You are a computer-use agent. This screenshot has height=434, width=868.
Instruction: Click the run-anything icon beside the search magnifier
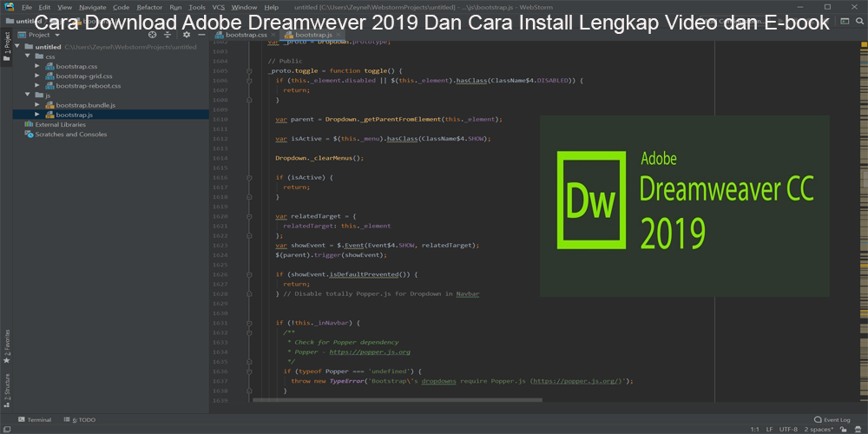coord(845,21)
